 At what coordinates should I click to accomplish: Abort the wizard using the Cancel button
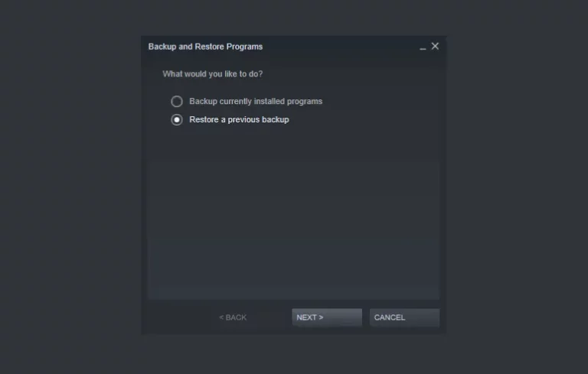click(x=404, y=317)
